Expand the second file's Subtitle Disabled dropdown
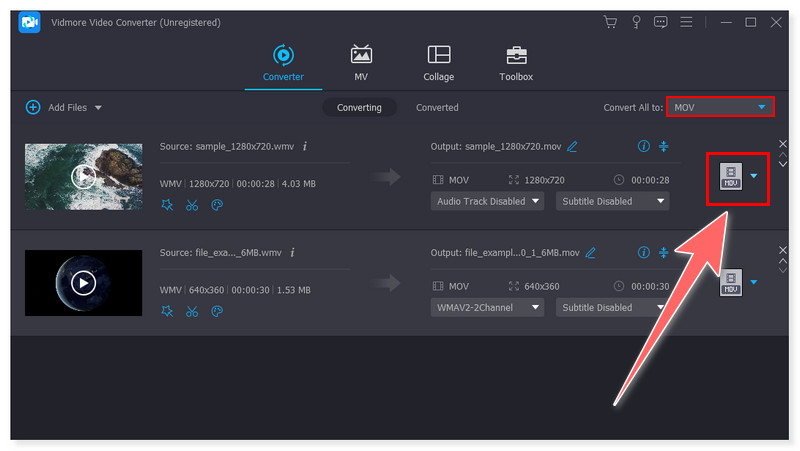This screenshot has width=800, height=451. [613, 308]
